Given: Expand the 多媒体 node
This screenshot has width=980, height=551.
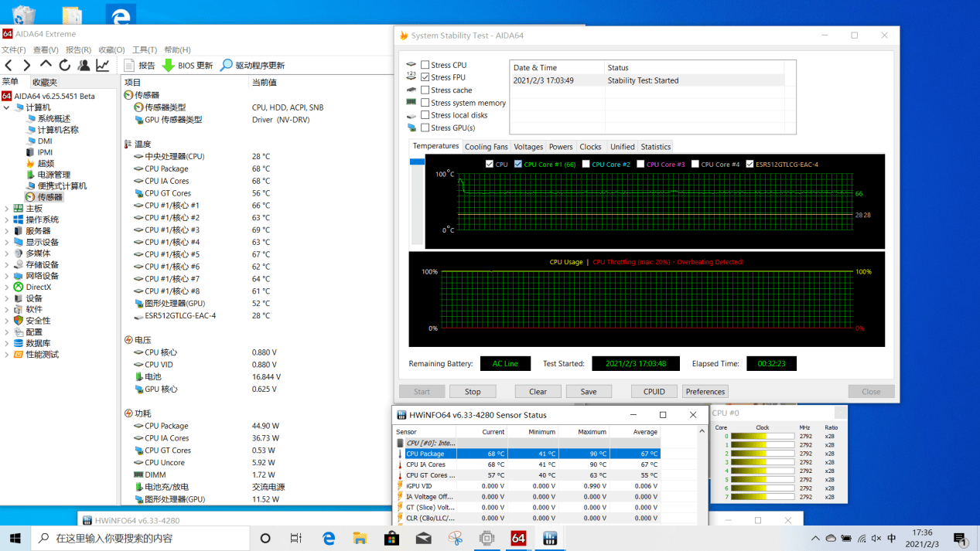Looking at the screenshot, I should tap(7, 253).
